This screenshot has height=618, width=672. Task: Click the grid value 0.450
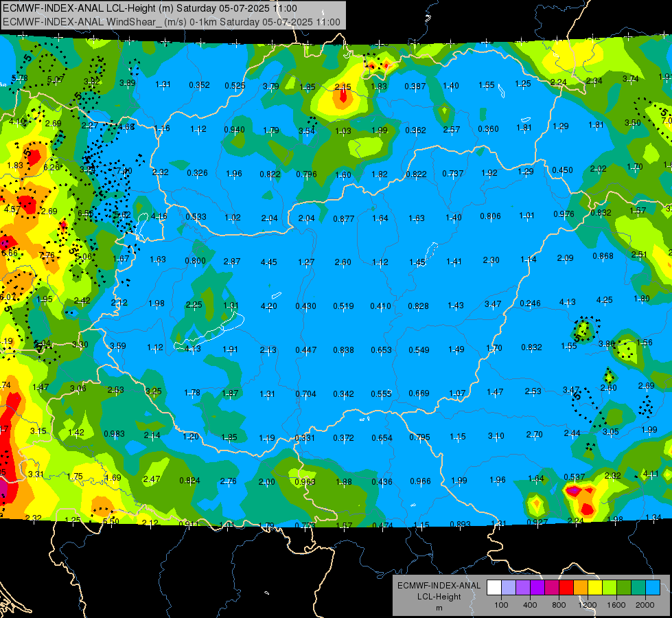pyautogui.click(x=562, y=170)
